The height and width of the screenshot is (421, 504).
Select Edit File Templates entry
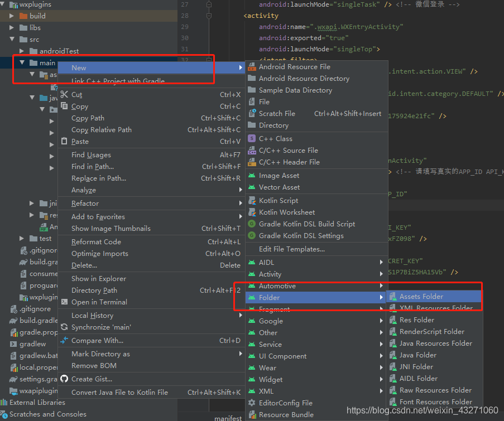tap(316, 249)
